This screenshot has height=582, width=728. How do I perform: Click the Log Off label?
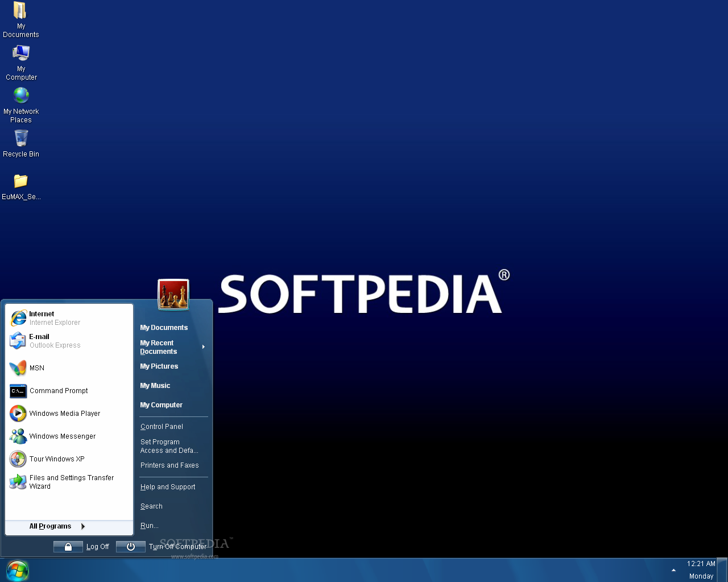(x=98, y=547)
